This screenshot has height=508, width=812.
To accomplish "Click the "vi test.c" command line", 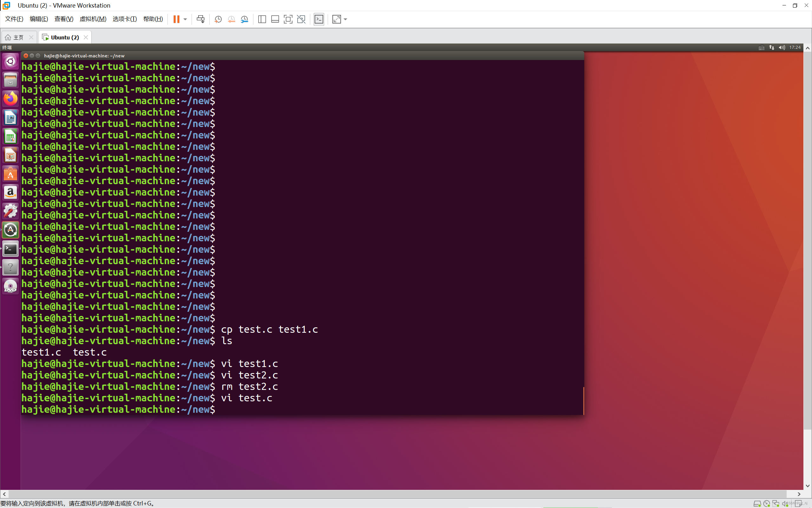I will (x=247, y=398).
